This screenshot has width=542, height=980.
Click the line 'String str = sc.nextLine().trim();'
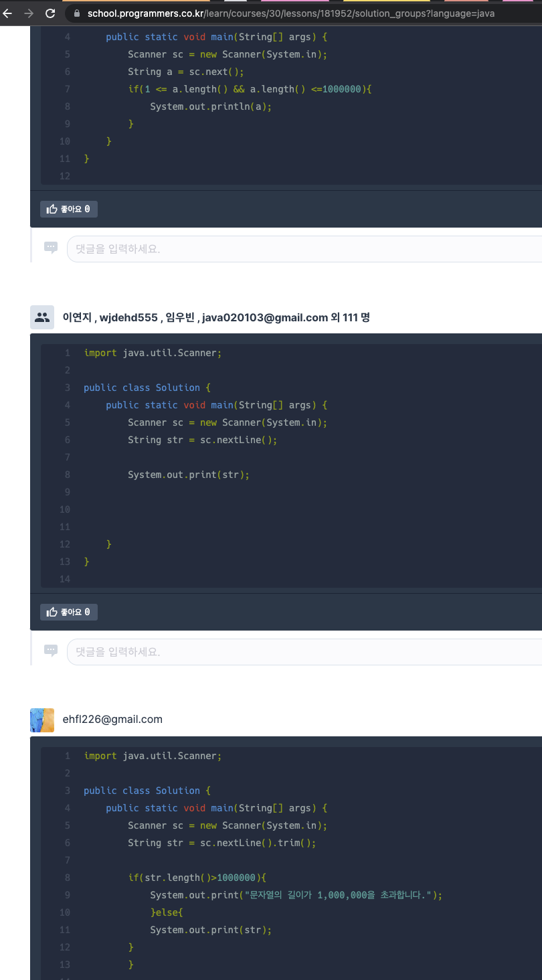[222, 843]
